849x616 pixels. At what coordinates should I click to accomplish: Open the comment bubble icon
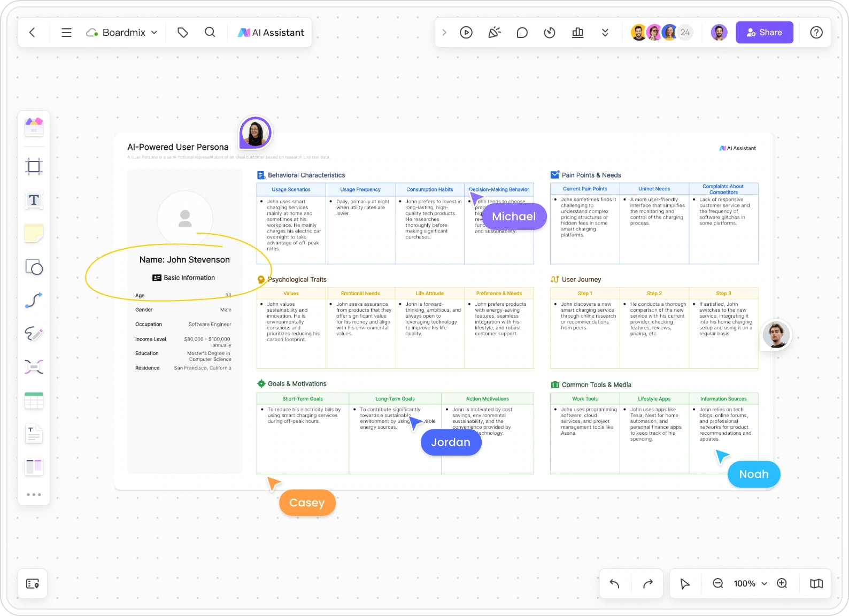point(522,33)
